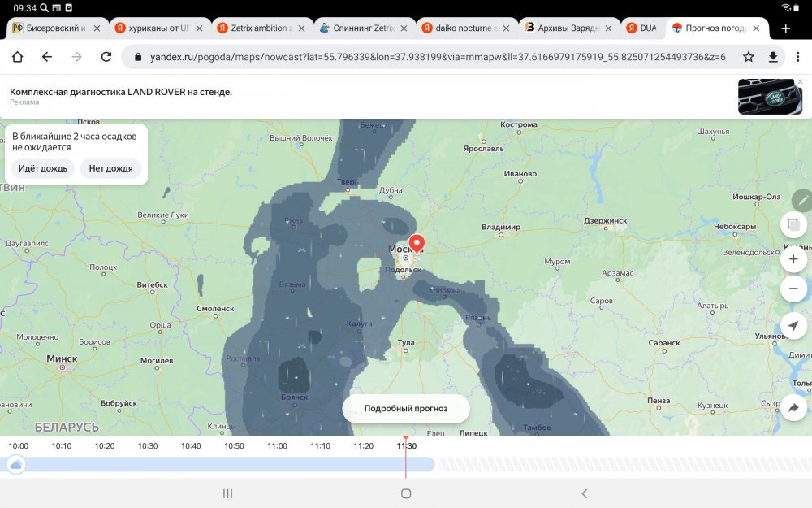The image size is (812, 508).
Task: Open the LAND ROVER diagnostics ad
Action: click(121, 92)
